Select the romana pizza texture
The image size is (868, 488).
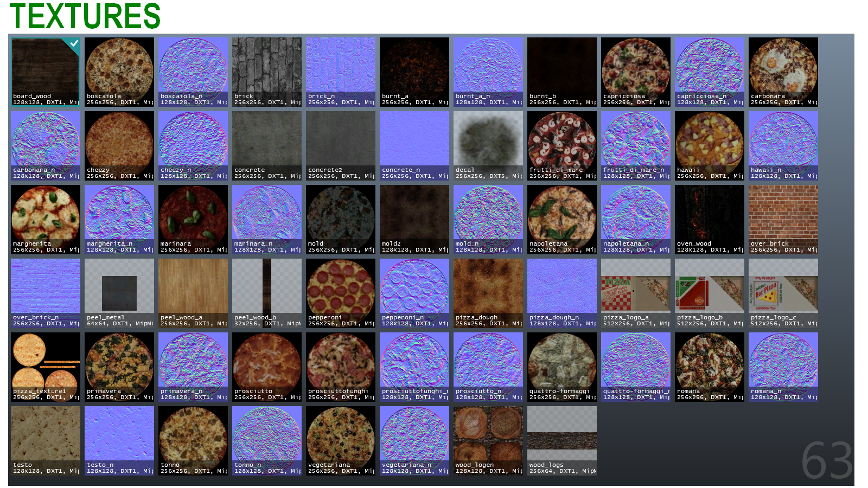[710, 367]
